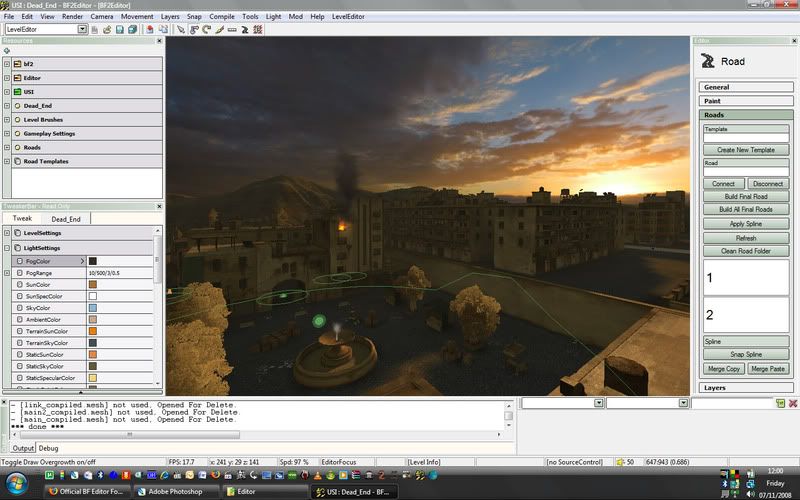The image size is (800, 500).
Task: Click Create New Template button
Action: (745, 150)
